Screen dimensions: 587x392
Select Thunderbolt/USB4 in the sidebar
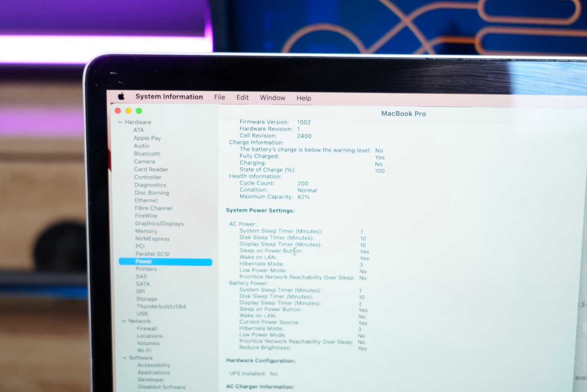tap(161, 306)
